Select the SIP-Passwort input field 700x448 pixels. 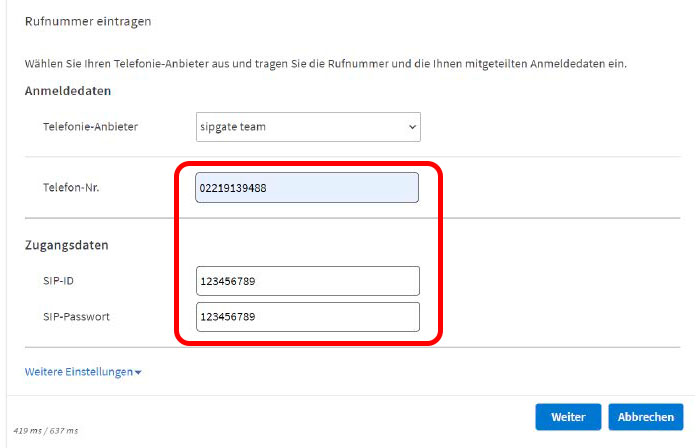[308, 317]
